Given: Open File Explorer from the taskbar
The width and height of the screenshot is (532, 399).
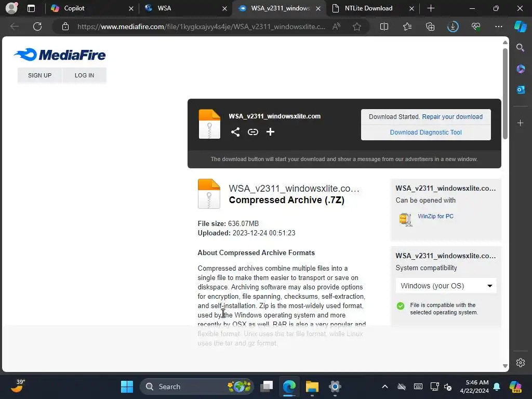Looking at the screenshot, I should point(312,387).
